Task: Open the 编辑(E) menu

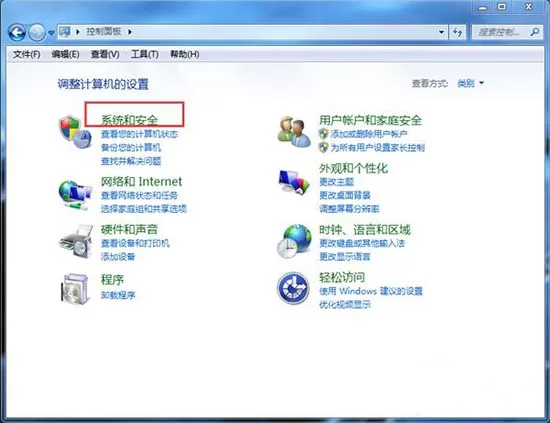Action: (x=65, y=54)
